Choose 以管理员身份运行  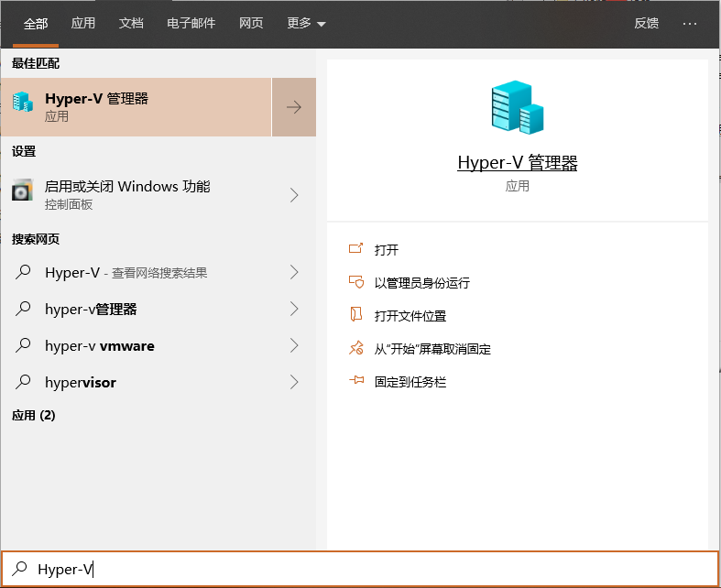(x=422, y=283)
